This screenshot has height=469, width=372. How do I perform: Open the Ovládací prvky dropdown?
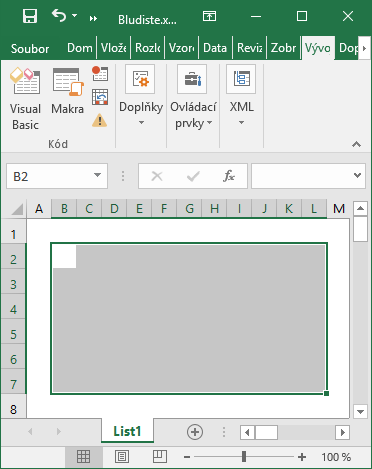[x=193, y=97]
